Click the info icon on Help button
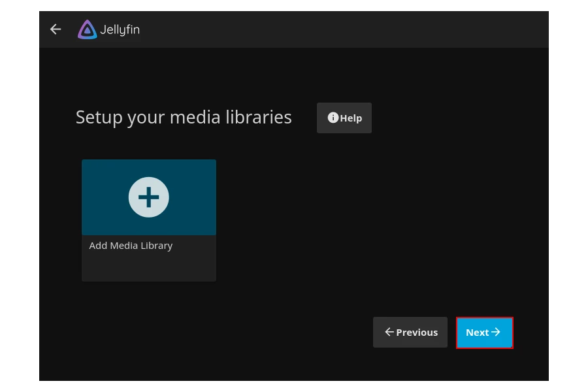This screenshot has width=588, height=392. [x=333, y=118]
